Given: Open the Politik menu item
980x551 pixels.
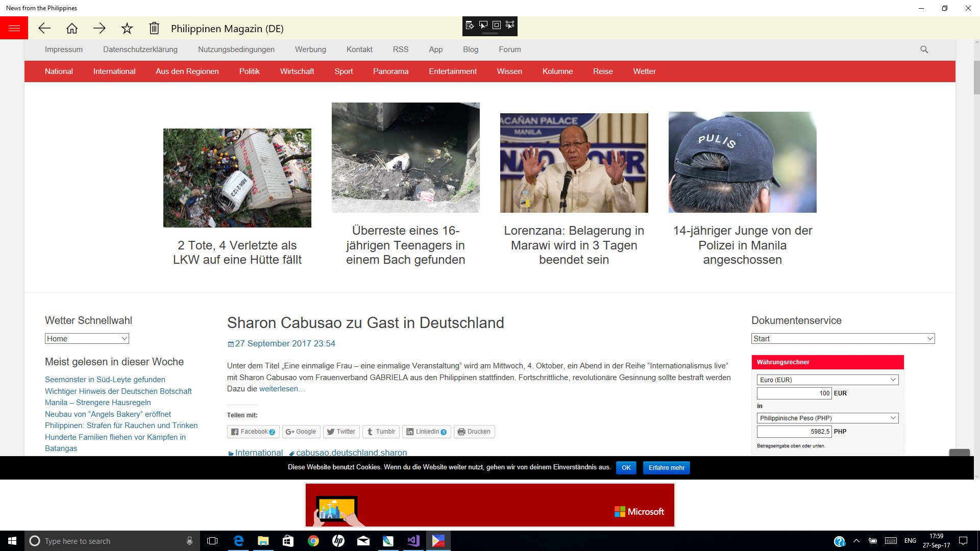Looking at the screenshot, I should coord(249,71).
